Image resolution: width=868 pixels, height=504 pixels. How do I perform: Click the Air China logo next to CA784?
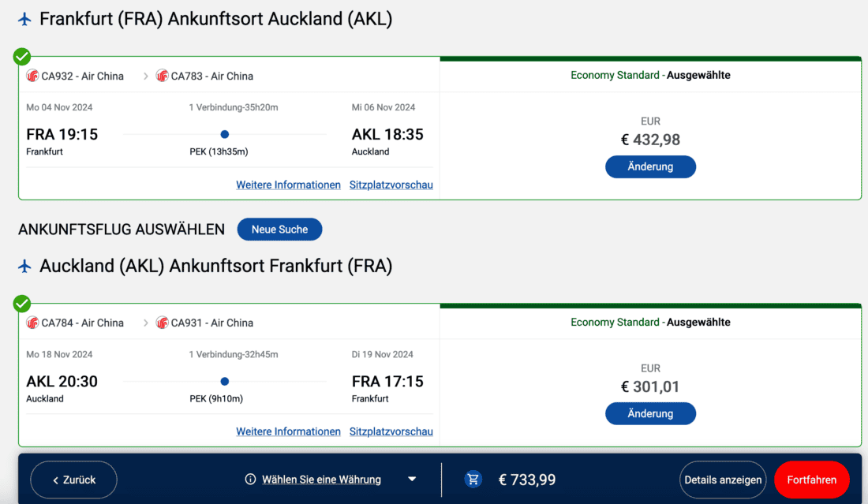(x=32, y=323)
